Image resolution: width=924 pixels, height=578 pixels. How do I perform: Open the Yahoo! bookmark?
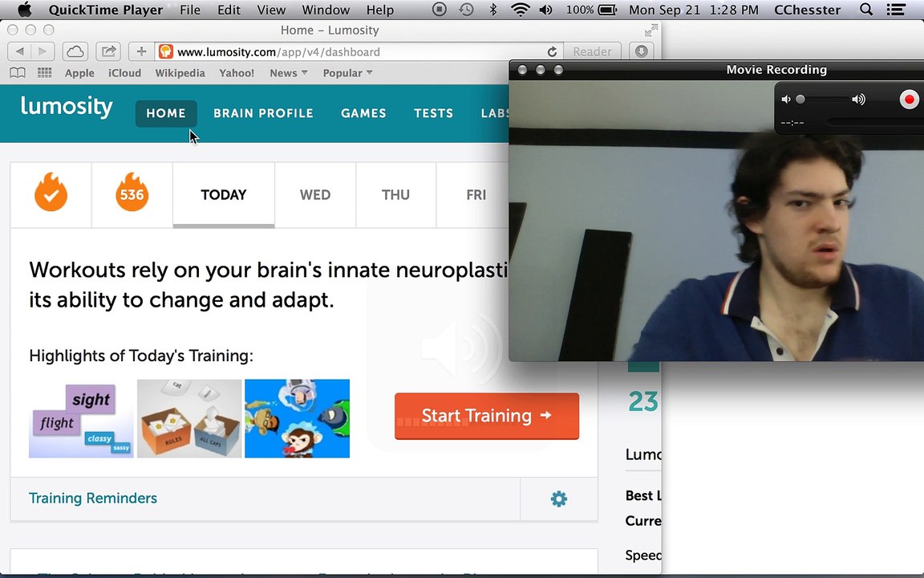click(237, 73)
